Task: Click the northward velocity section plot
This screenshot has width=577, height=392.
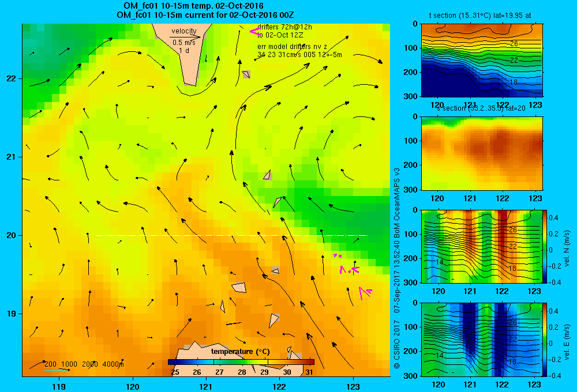Action: click(x=482, y=246)
